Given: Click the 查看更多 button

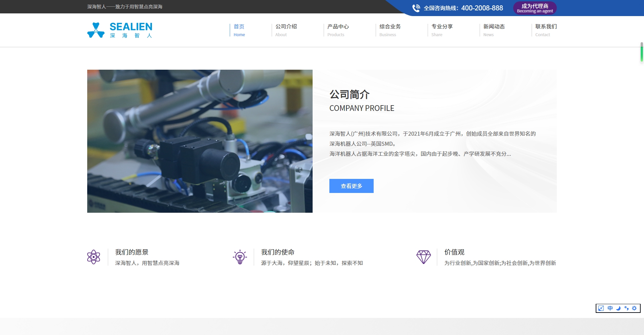Looking at the screenshot, I should (351, 186).
